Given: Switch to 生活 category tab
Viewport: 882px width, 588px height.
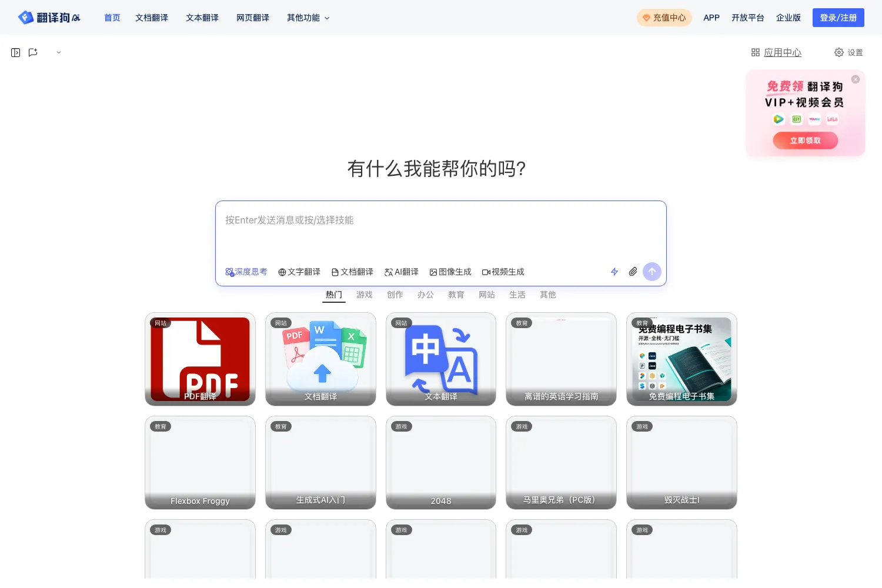Looking at the screenshot, I should (x=517, y=295).
